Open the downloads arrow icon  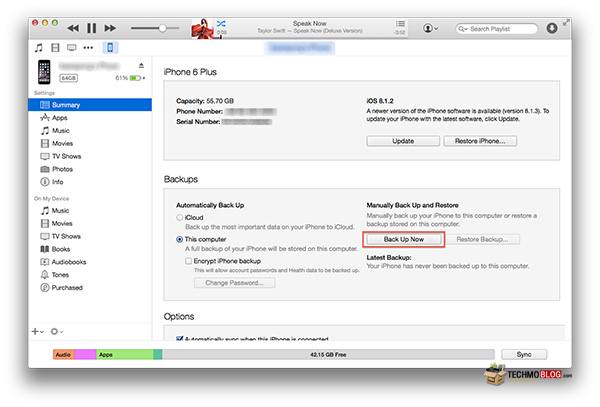coord(552,28)
